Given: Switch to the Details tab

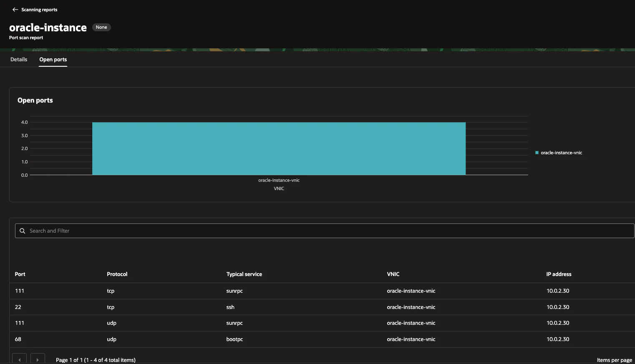Looking at the screenshot, I should pos(19,60).
